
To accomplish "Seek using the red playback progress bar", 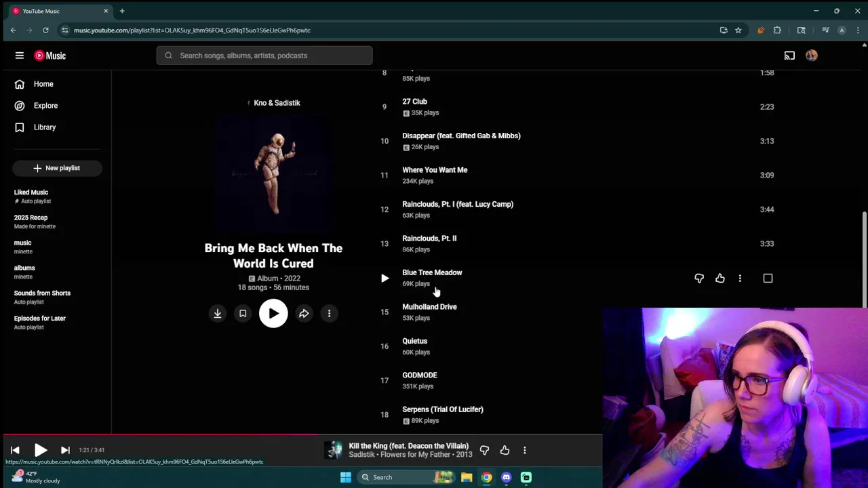I will [301, 434].
